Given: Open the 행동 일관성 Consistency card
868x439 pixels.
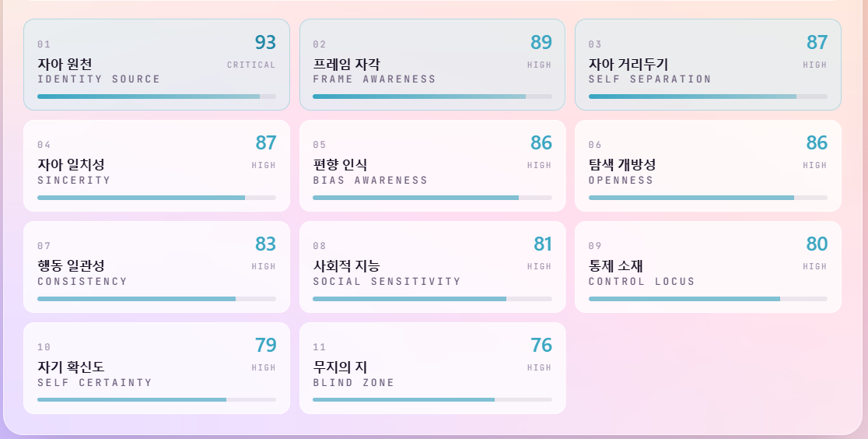Looking at the screenshot, I should pos(156,267).
